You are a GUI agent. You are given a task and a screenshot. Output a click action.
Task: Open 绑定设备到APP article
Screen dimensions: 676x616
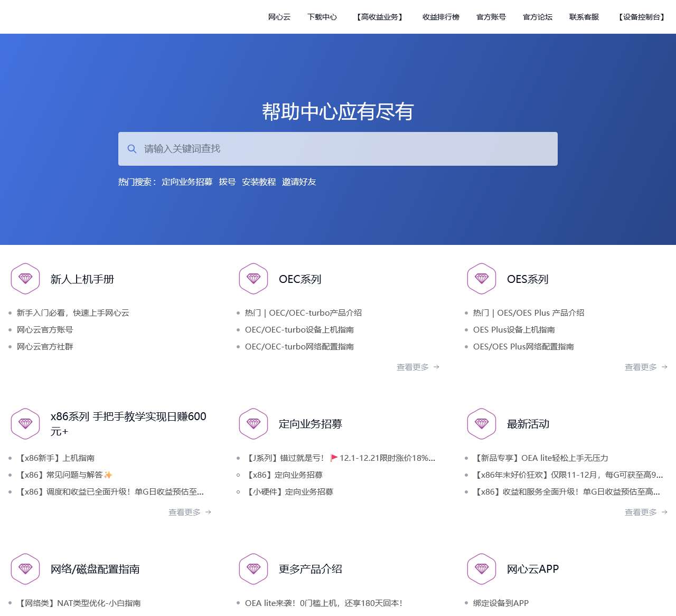click(501, 603)
